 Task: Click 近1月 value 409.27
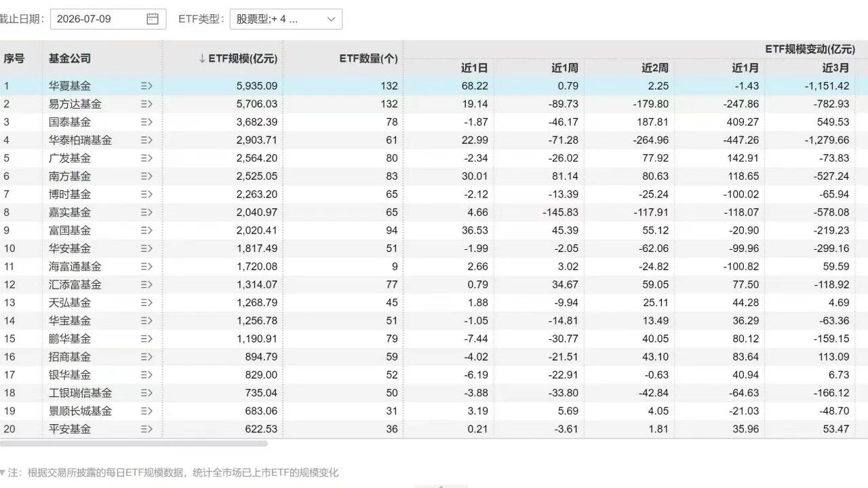[743, 122]
